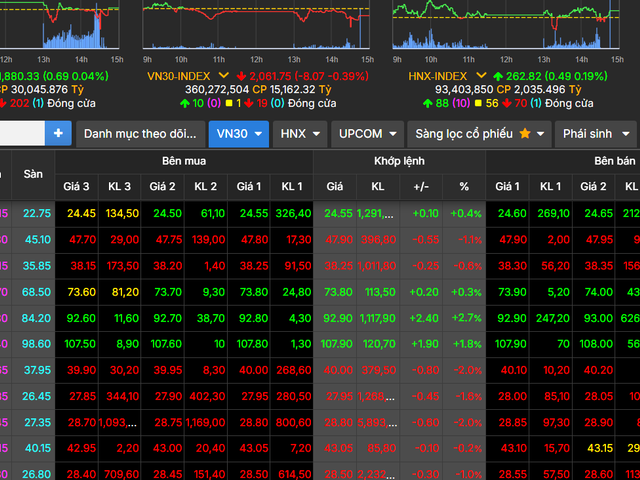Click the blue plus add button
640x480 pixels.
click(57, 133)
